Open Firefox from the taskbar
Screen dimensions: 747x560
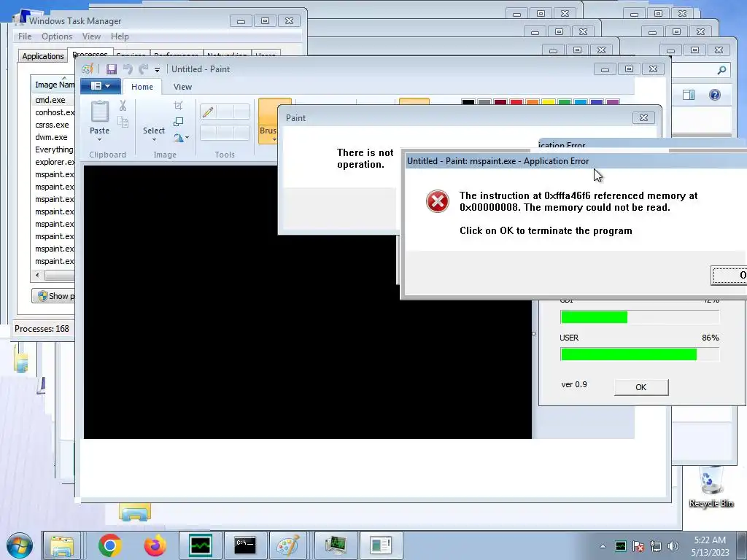(155, 545)
